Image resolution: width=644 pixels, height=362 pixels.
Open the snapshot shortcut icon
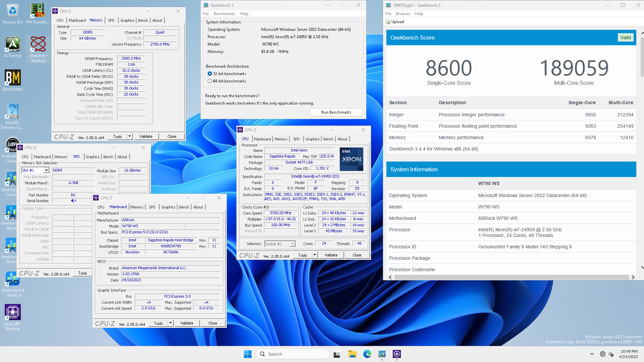pyautogui.click(x=38, y=50)
